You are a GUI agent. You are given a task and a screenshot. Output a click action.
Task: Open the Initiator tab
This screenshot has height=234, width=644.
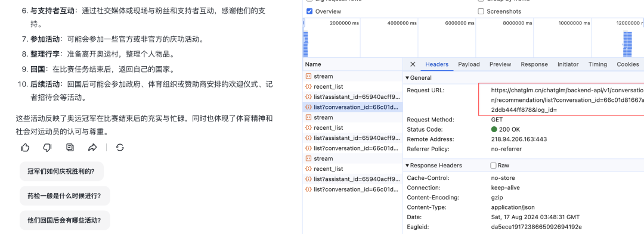tap(568, 64)
